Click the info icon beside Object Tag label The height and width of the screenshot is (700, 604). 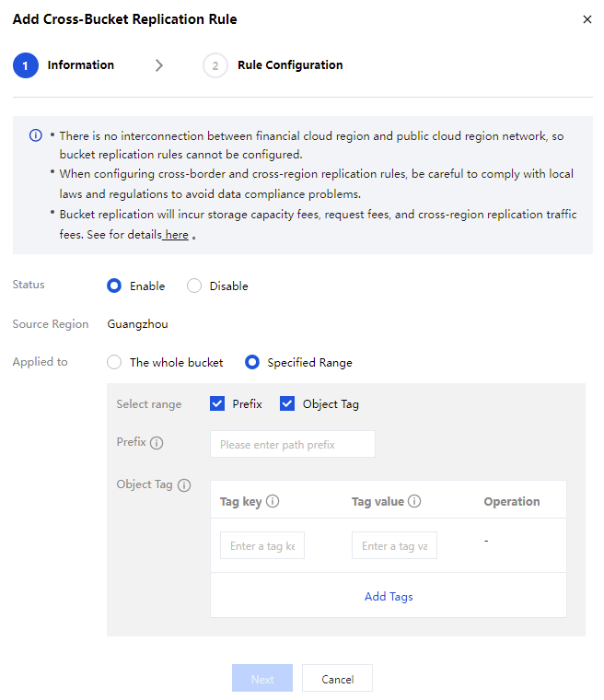[184, 485]
